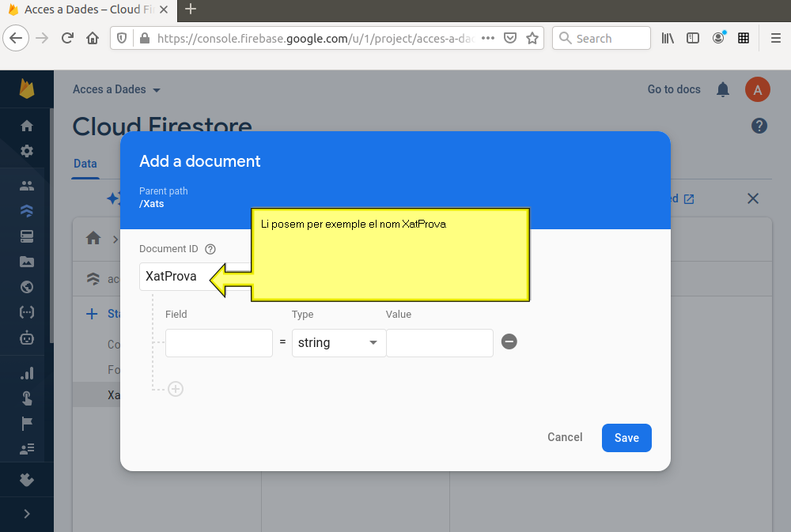Add a new field with plus icon
The image size is (791, 532).
(176, 389)
